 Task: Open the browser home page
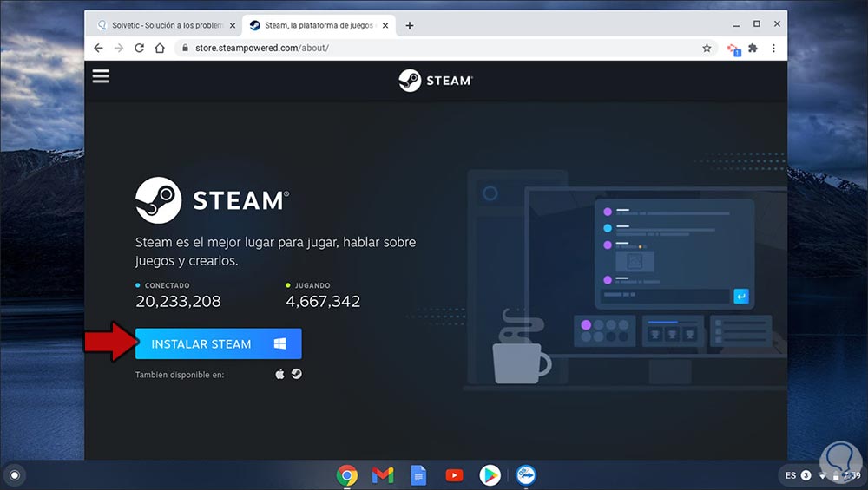point(160,48)
